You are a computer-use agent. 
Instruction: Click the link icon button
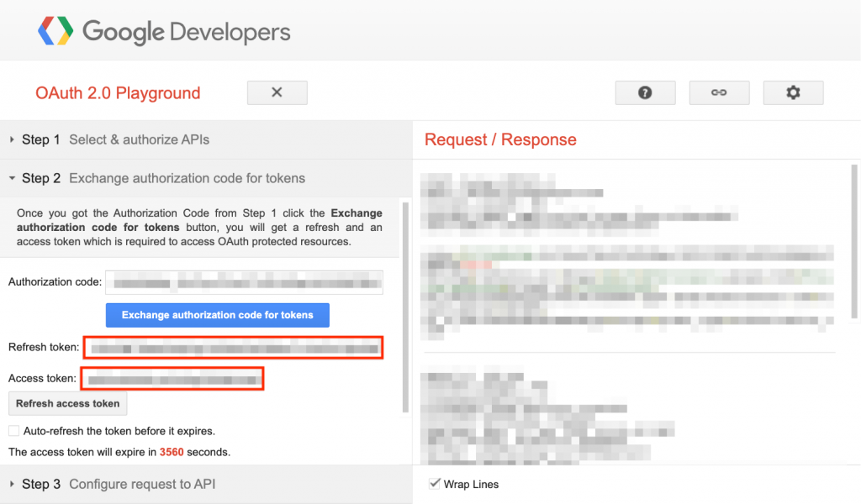[720, 92]
